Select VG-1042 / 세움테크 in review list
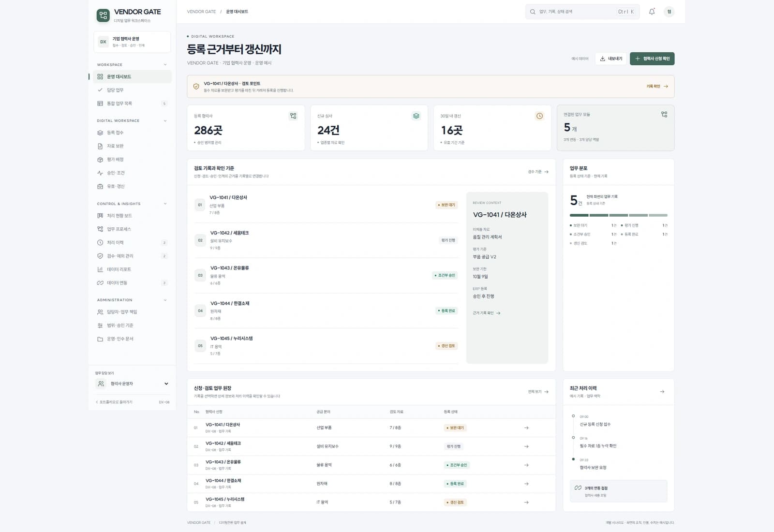This screenshot has width=774, height=532. click(x=326, y=240)
